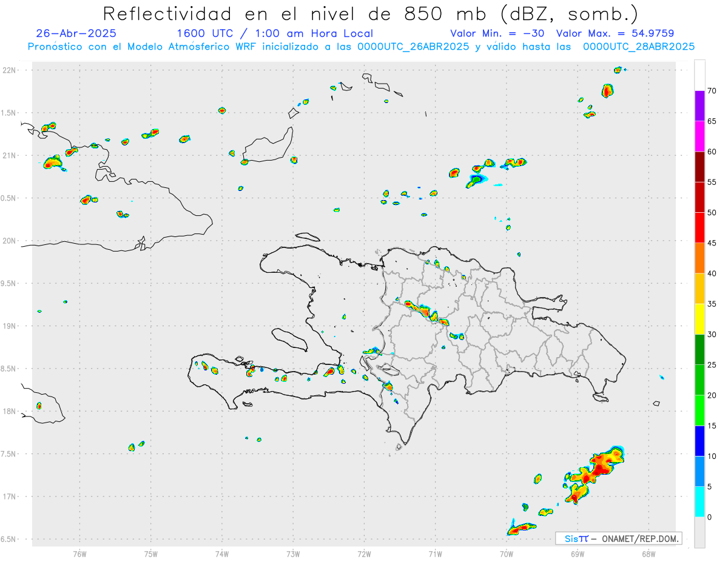Image resolution: width=728 pixels, height=562 pixels.
Task: Click the "18N" latitude label
Action: (x=10, y=411)
